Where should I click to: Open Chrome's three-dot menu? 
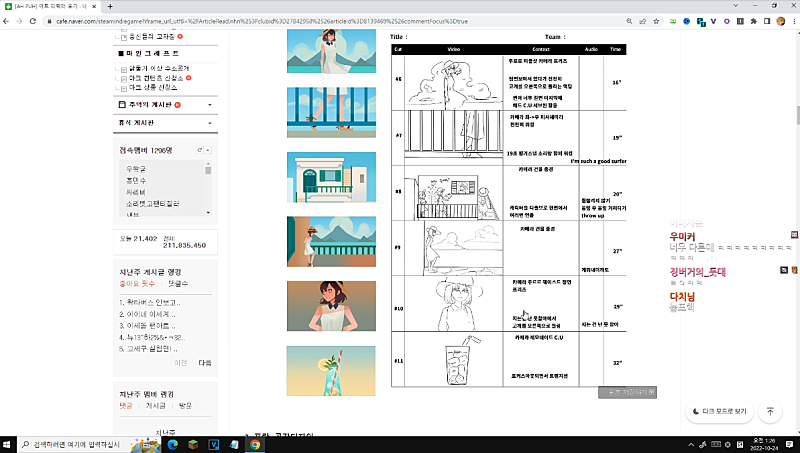[x=794, y=21]
